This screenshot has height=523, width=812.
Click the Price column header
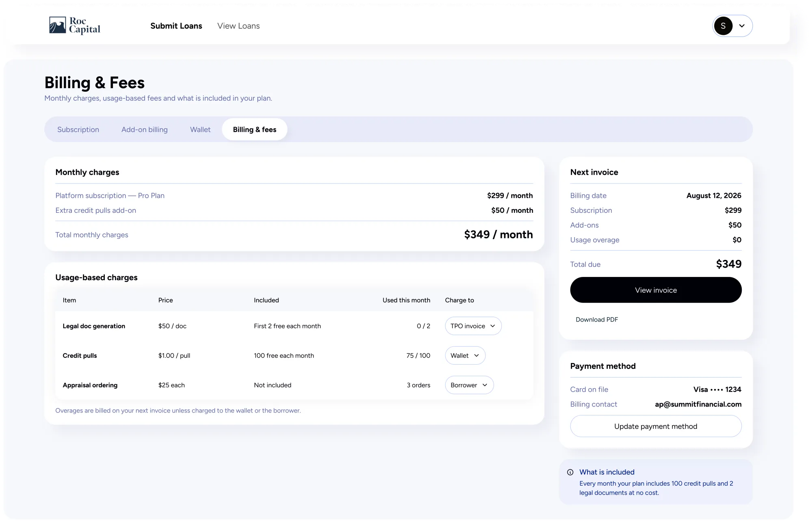click(166, 300)
